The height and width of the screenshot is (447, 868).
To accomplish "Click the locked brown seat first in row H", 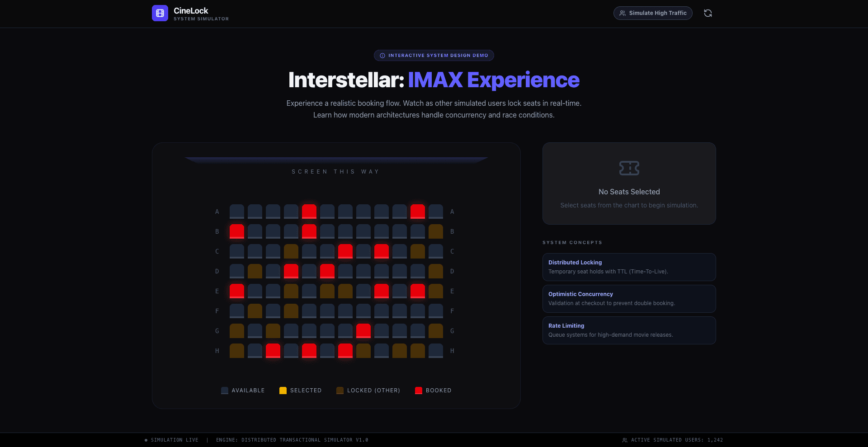I will pos(237,351).
